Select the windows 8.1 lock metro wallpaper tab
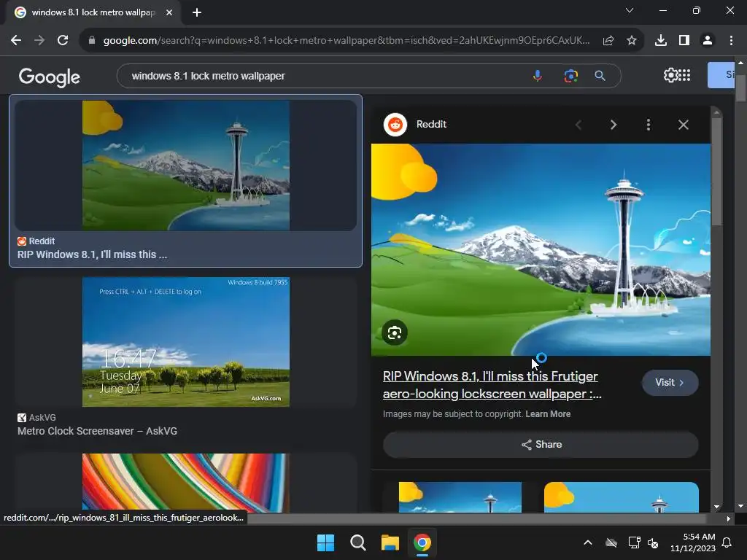 click(93, 12)
